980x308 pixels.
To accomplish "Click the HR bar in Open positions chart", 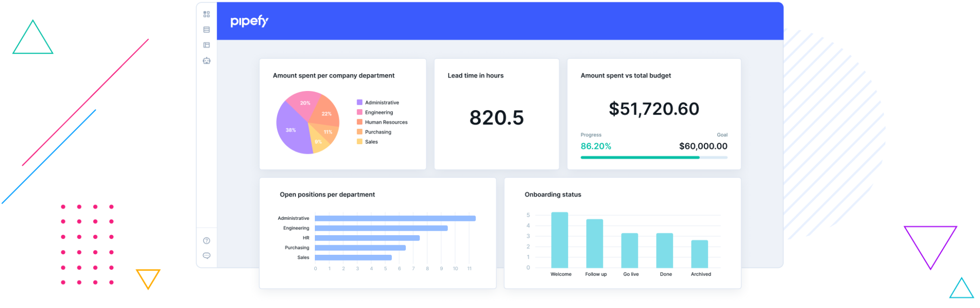I will (x=367, y=238).
